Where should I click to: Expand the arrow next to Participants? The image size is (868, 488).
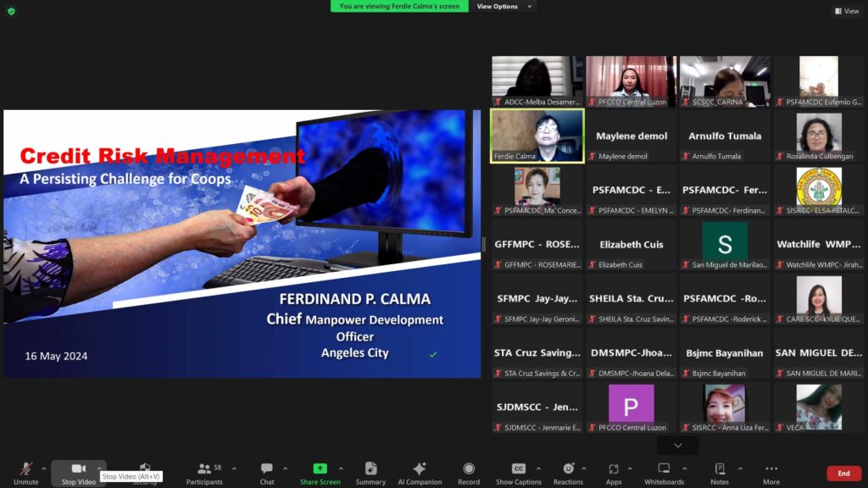(234, 469)
